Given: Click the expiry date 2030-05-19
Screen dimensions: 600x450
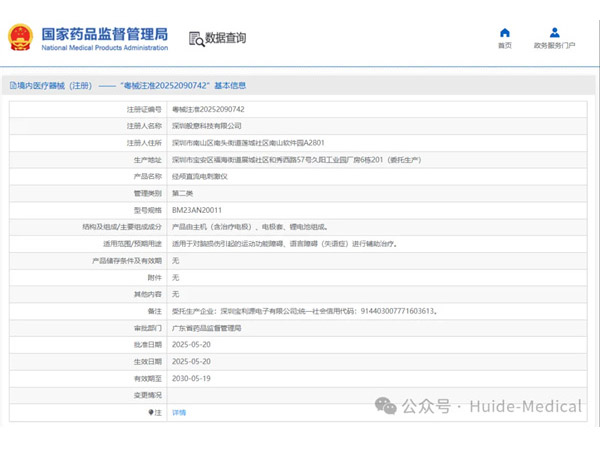Looking at the screenshot, I should [x=194, y=378].
